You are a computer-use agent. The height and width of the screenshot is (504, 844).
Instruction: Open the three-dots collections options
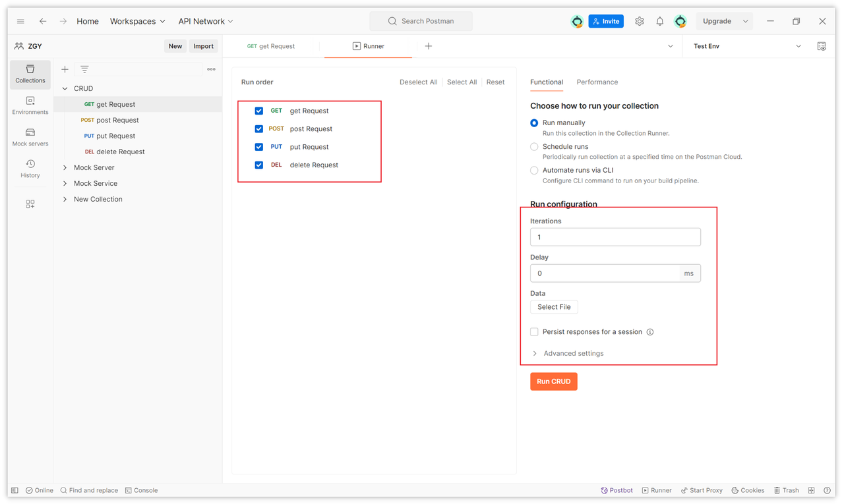tap(211, 69)
